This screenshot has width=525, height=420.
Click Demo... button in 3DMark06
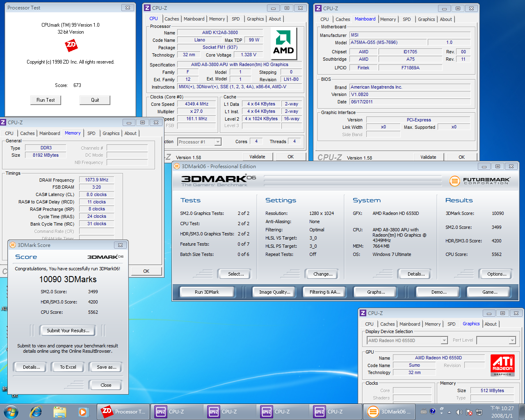pos(439,292)
